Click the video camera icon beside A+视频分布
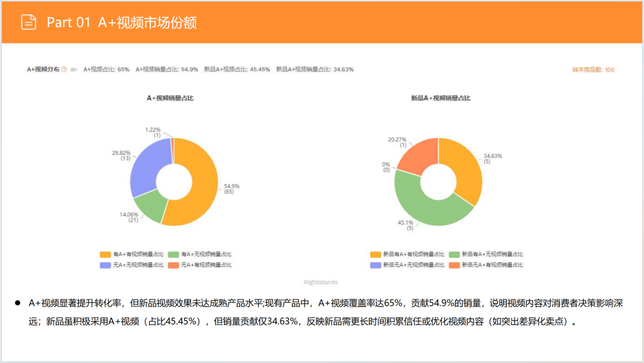 pyautogui.click(x=74, y=69)
